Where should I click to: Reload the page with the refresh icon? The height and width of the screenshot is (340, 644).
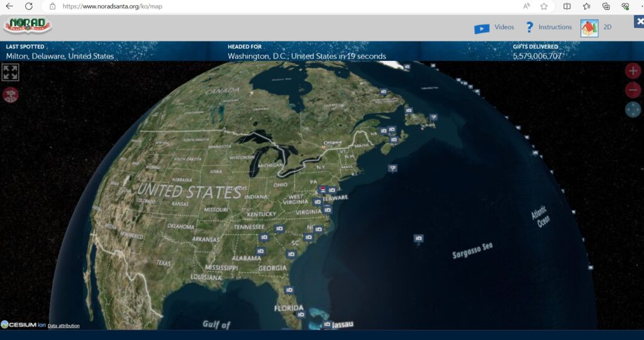(29, 6)
